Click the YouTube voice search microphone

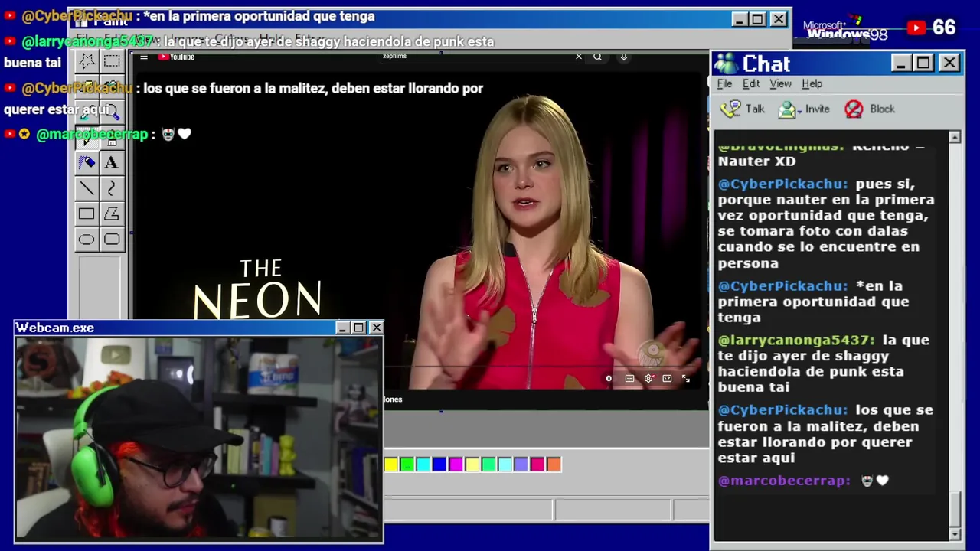pos(624,57)
